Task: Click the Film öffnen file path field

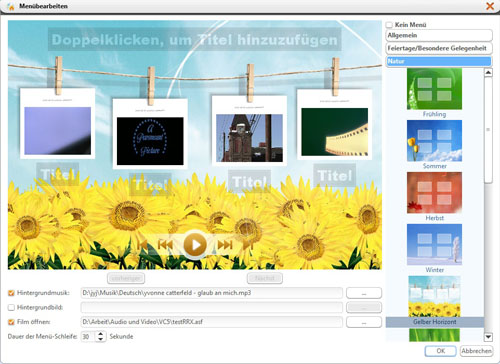Action: (x=212, y=322)
